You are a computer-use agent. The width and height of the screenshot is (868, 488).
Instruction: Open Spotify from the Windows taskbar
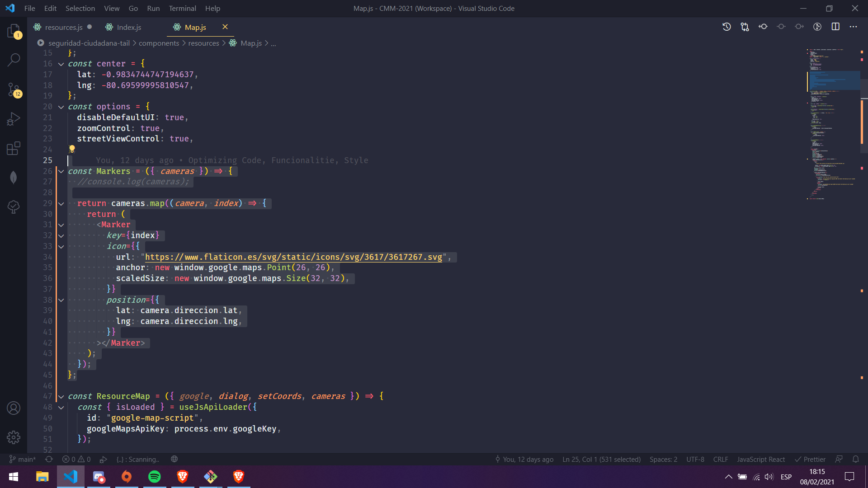click(155, 477)
